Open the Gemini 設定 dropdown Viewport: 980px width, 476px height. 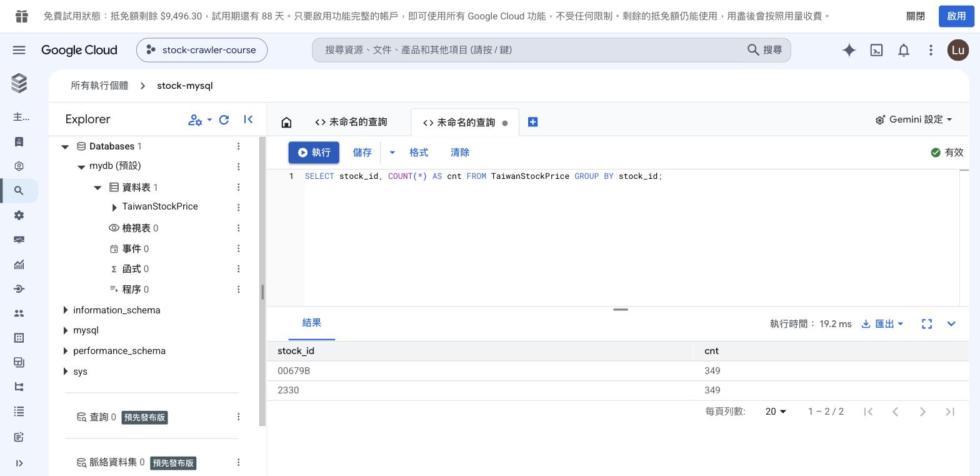coord(914,119)
